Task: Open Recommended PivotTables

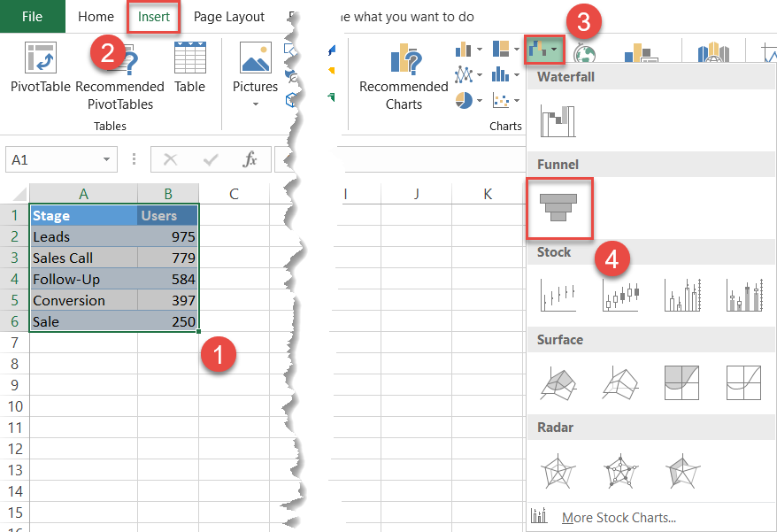Action: 120,76
